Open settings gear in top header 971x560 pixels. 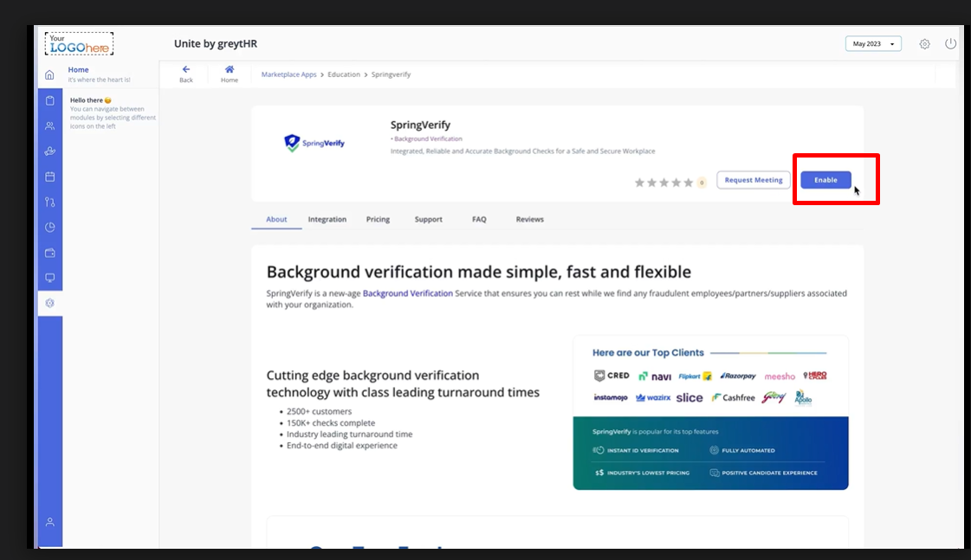click(x=924, y=44)
